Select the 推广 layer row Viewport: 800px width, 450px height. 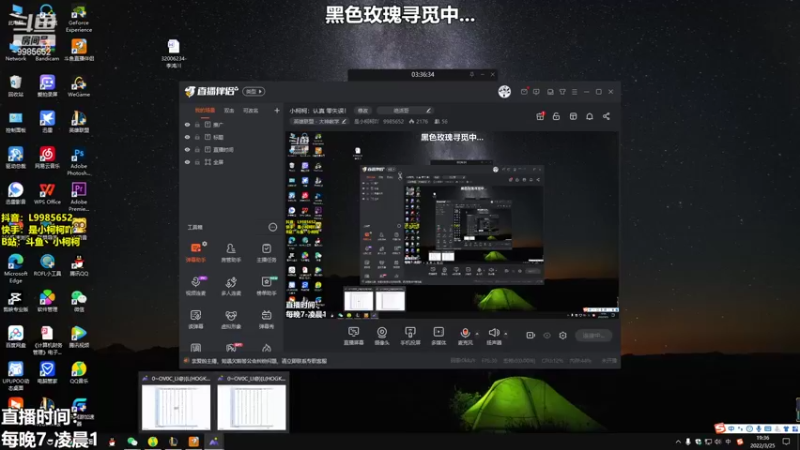click(x=232, y=124)
